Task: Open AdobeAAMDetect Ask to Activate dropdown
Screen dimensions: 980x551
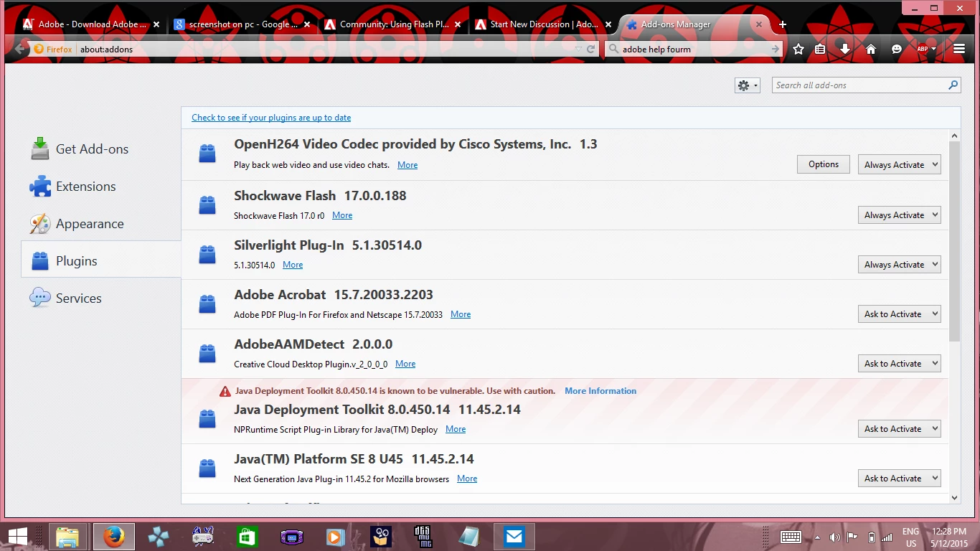Action: (900, 364)
